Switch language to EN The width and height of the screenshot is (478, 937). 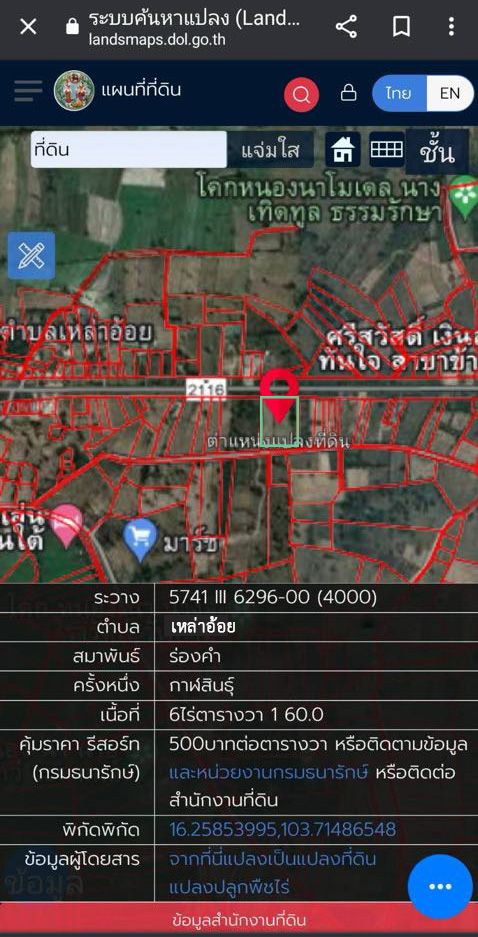pyautogui.click(x=450, y=93)
